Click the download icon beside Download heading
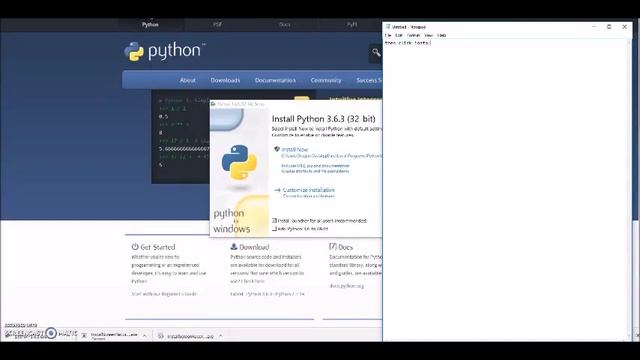The width and height of the screenshot is (640, 360). (x=234, y=247)
